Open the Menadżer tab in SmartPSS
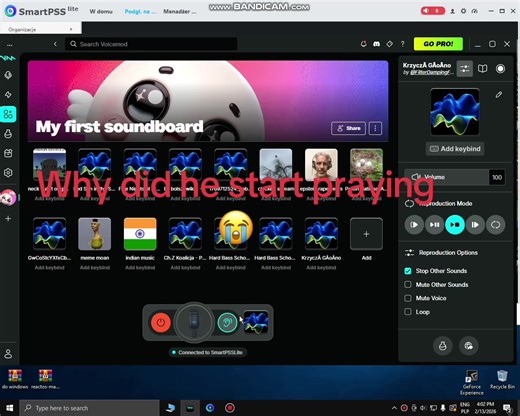This screenshot has height=416, width=520. tap(179, 12)
